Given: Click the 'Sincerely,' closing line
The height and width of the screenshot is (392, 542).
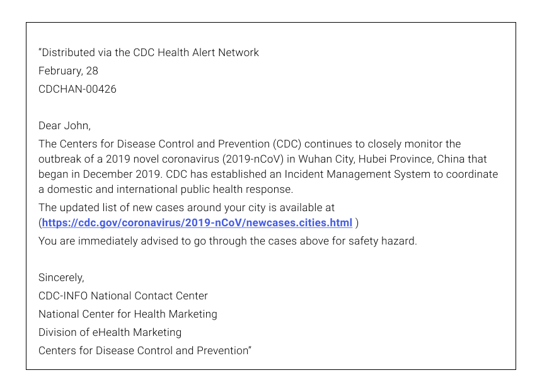Looking at the screenshot, I should pyautogui.click(x=61, y=278).
